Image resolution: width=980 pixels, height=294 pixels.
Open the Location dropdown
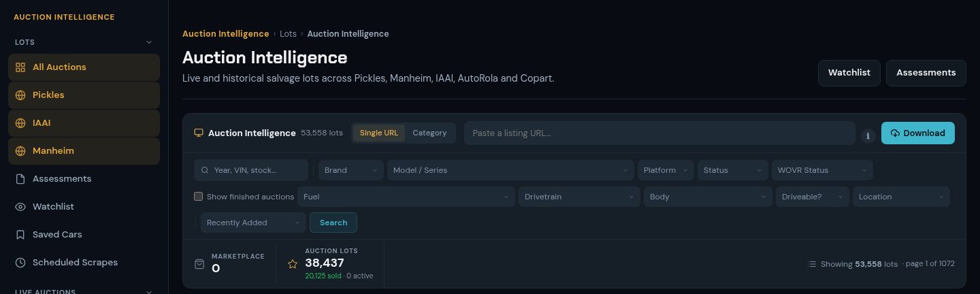coord(901,197)
